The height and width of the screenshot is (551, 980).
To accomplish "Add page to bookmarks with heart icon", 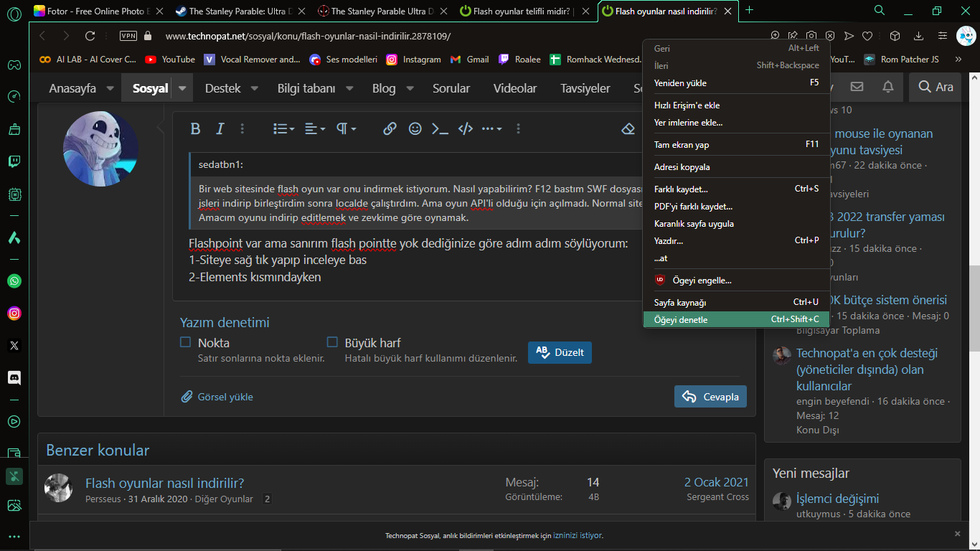I will coord(867,36).
